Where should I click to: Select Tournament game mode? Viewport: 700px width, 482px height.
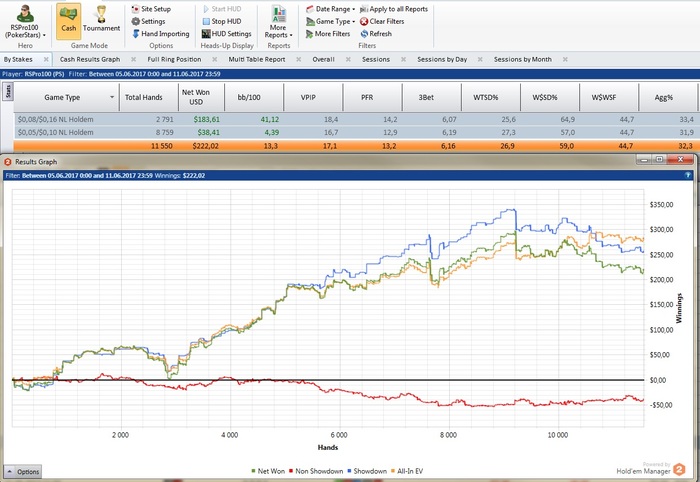pyautogui.click(x=101, y=21)
